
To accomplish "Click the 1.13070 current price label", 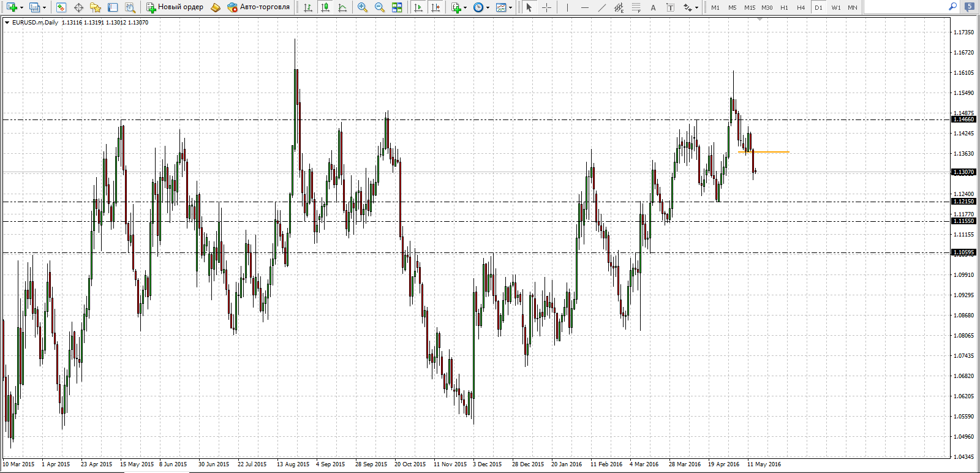I will coord(963,172).
